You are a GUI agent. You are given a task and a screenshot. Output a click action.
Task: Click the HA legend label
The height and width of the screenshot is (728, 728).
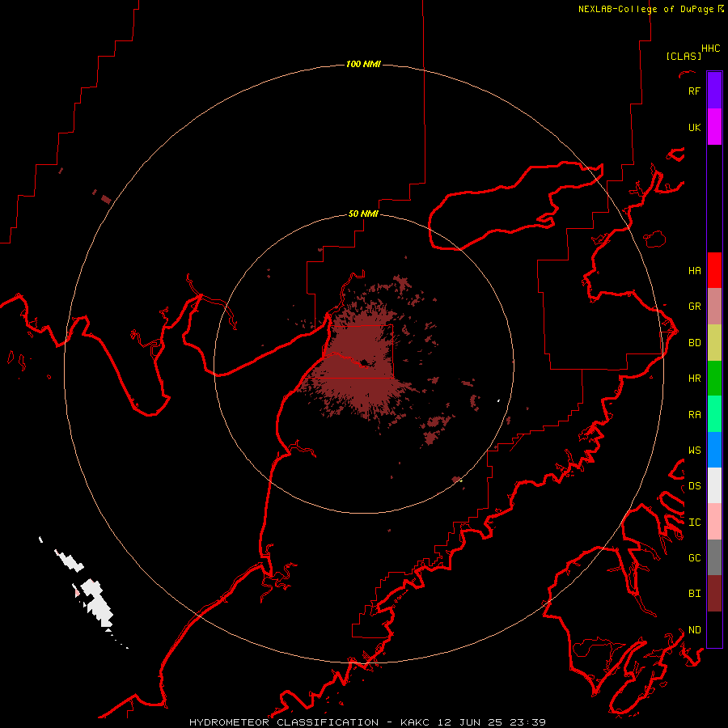click(x=694, y=270)
